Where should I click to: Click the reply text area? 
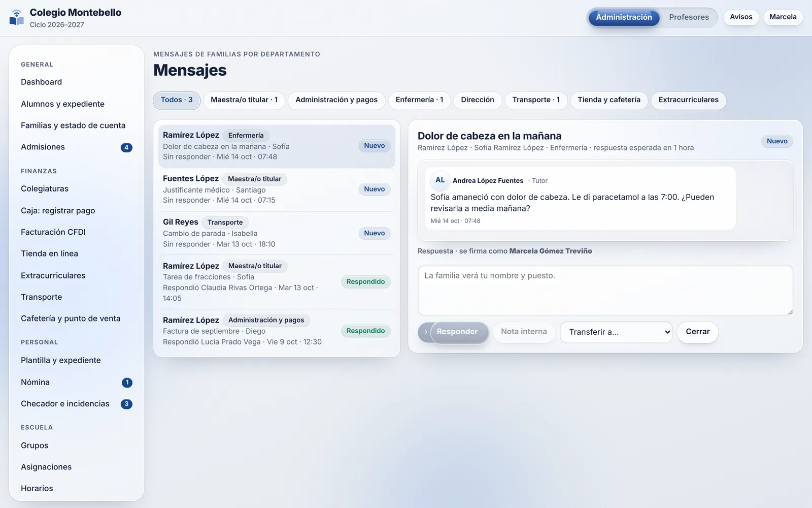605,290
